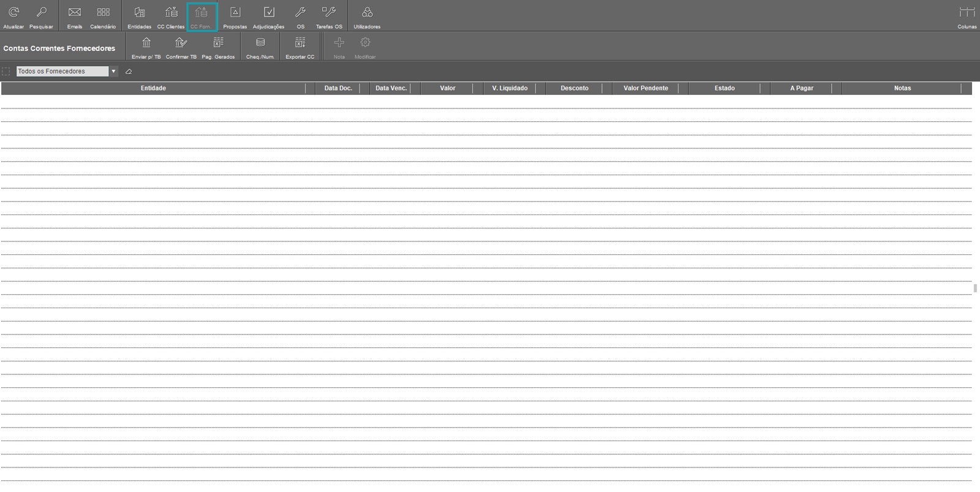Sort by the V. Liquidado column header
Screen dimensions: 980x492
pos(510,88)
